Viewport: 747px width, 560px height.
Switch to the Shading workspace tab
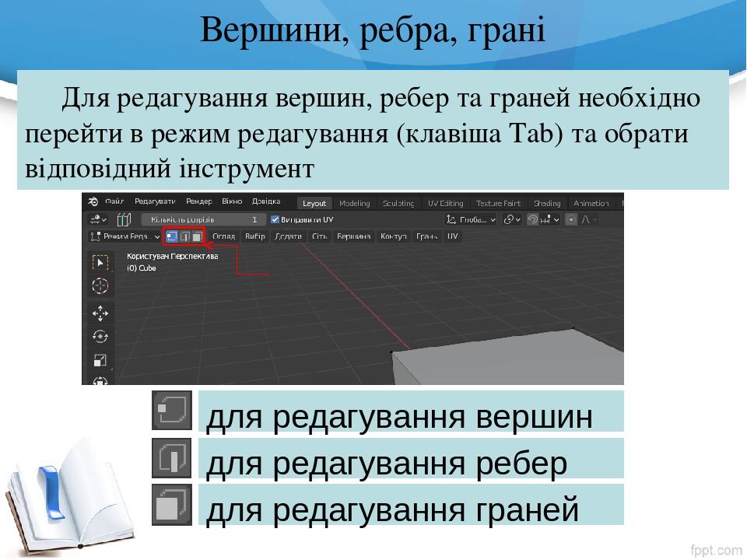pos(547,203)
